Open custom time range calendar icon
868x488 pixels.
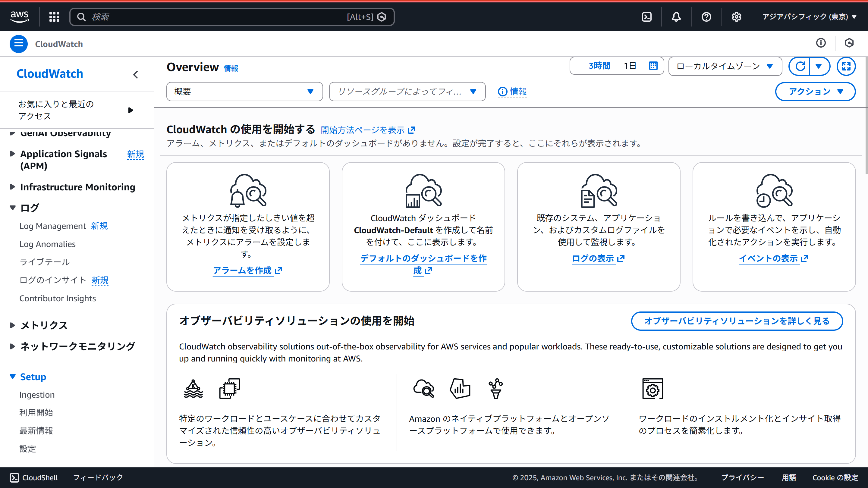click(x=653, y=66)
